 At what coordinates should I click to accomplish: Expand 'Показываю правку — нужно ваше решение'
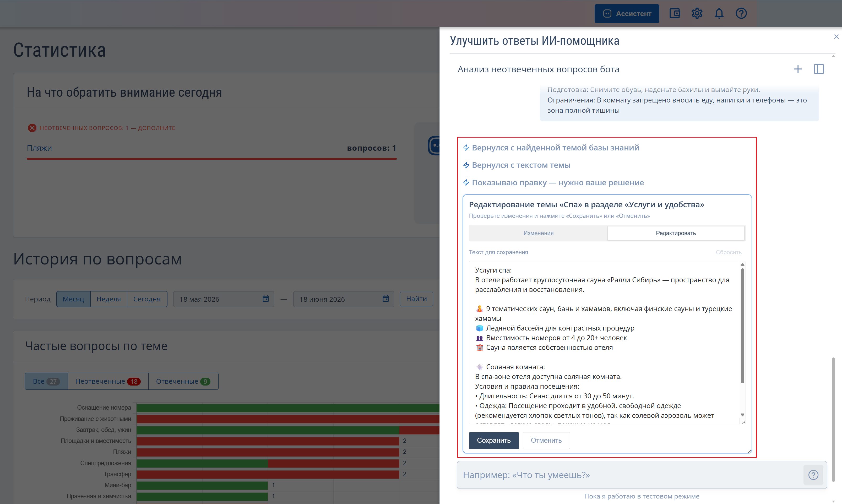(x=553, y=183)
